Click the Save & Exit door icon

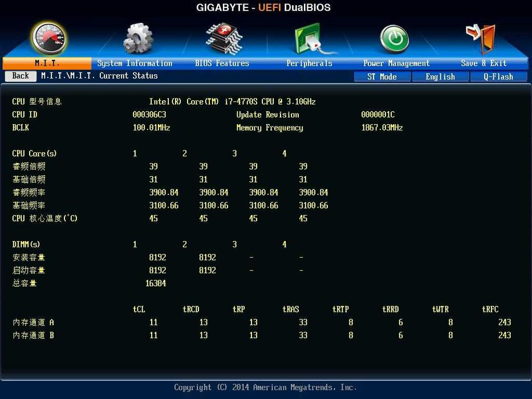[x=482, y=38]
